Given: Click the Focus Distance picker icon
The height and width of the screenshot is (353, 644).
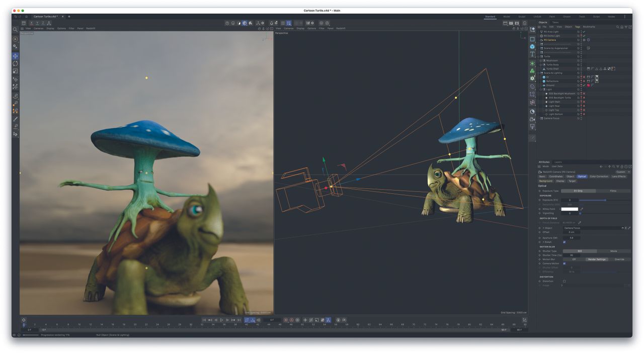Looking at the screenshot, I should point(579,222).
